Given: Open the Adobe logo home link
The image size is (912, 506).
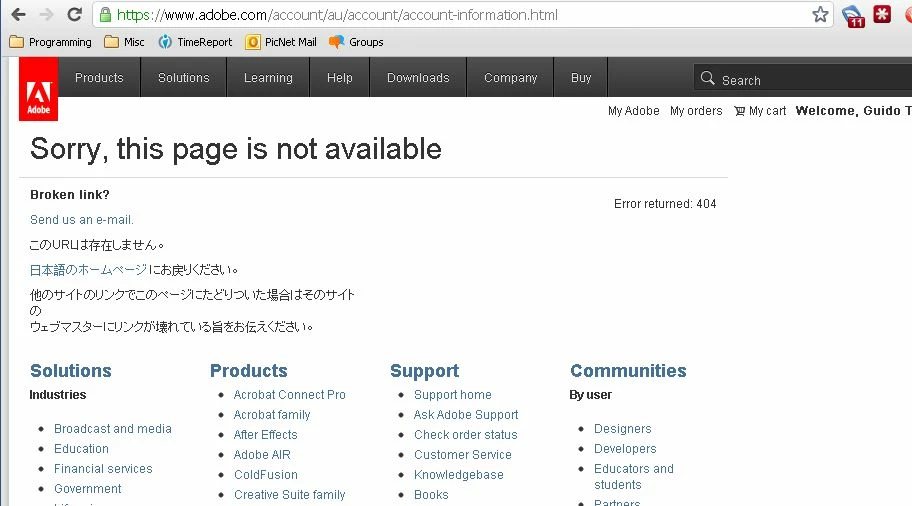Looking at the screenshot, I should (38, 89).
